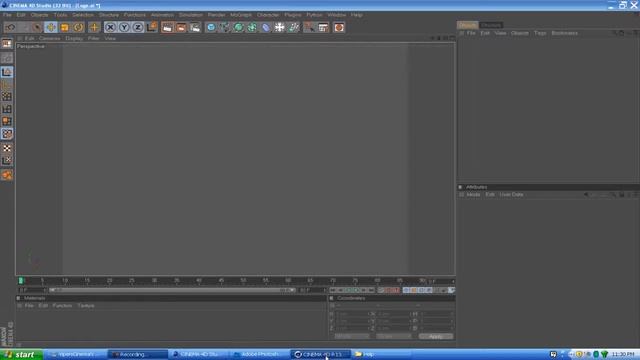Activate the Move tool
This screenshot has width=640, height=360.
51,27
